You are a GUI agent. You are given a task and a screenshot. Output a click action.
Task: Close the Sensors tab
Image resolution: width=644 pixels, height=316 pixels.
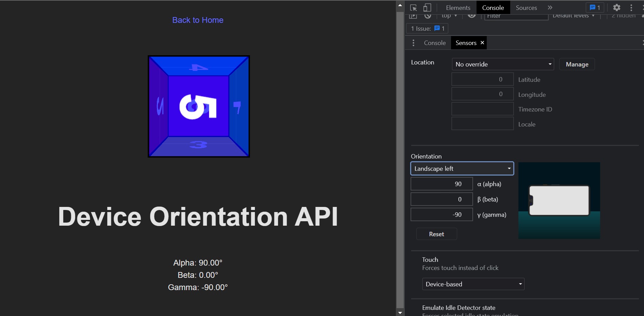click(482, 43)
